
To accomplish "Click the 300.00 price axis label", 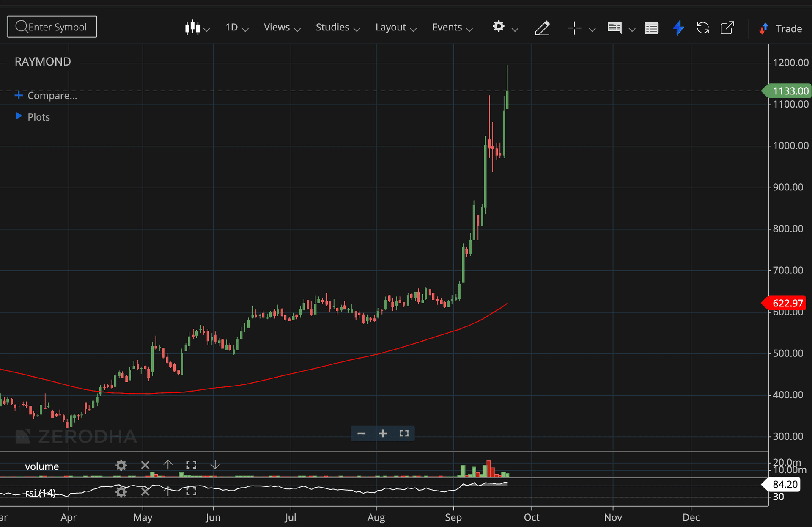I will coord(788,436).
